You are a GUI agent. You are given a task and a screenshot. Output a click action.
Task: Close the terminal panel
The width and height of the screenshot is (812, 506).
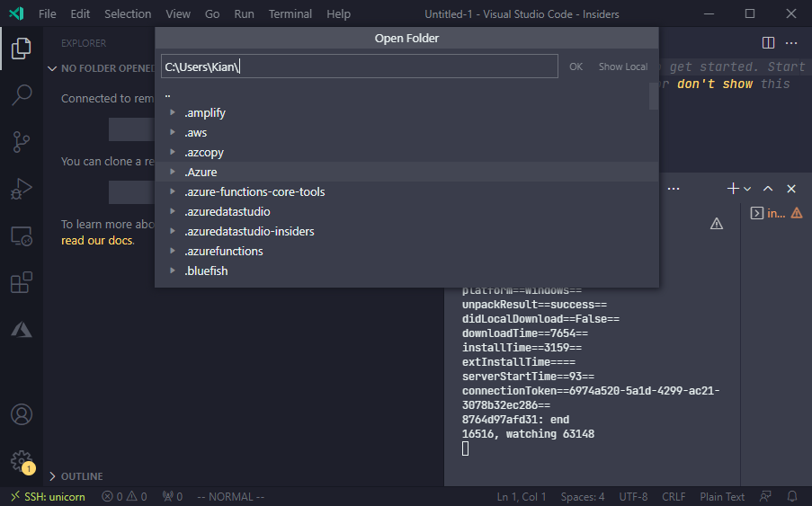791,189
